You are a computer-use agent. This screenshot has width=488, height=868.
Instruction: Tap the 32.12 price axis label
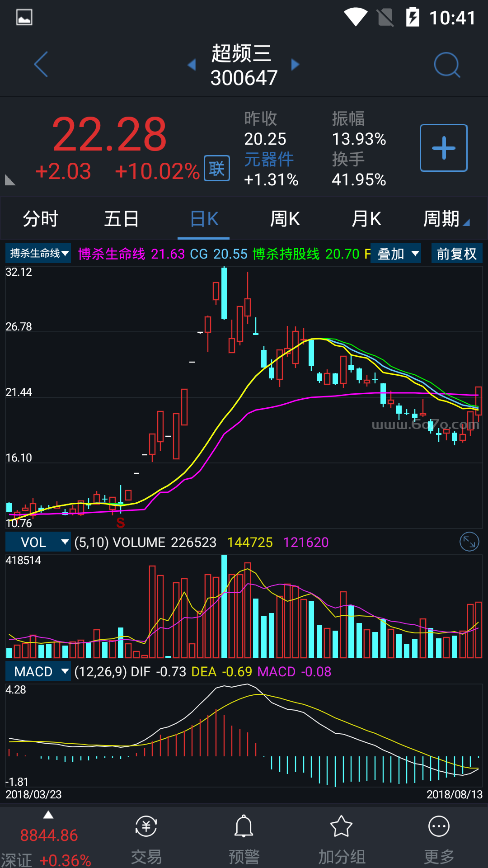(19, 272)
